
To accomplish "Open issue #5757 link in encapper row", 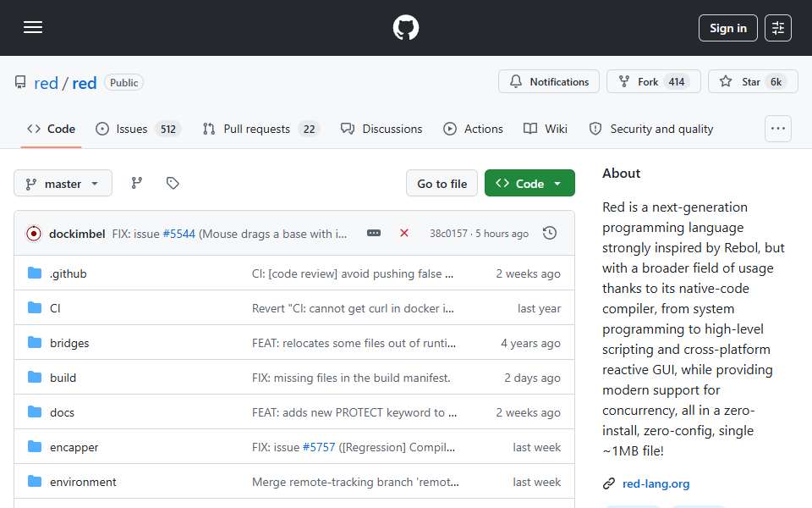I will click(x=319, y=447).
